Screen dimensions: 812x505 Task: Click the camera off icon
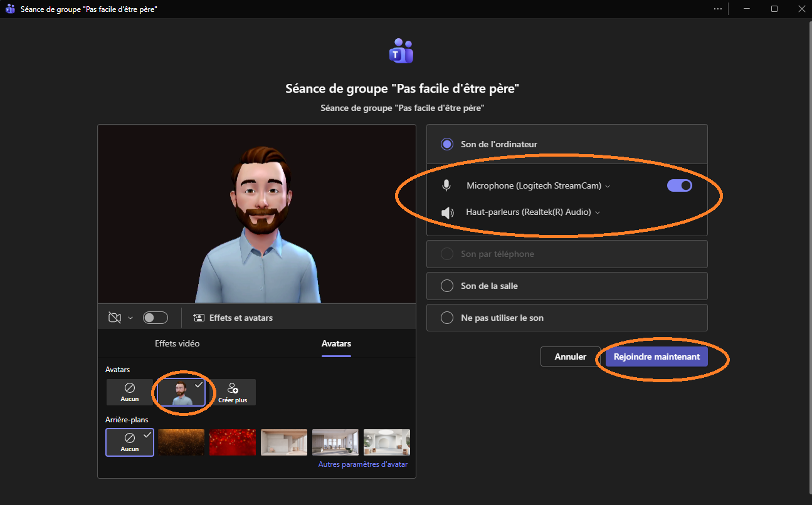click(x=114, y=318)
